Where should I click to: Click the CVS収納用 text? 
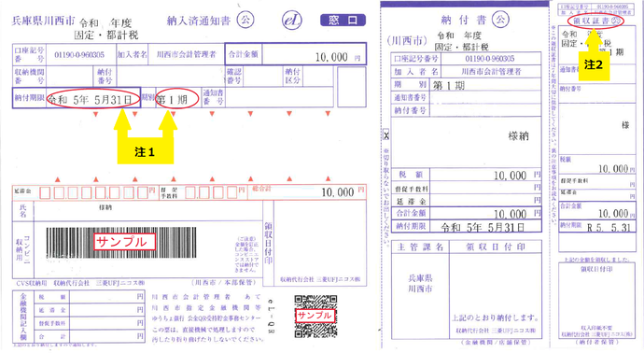coord(32,283)
